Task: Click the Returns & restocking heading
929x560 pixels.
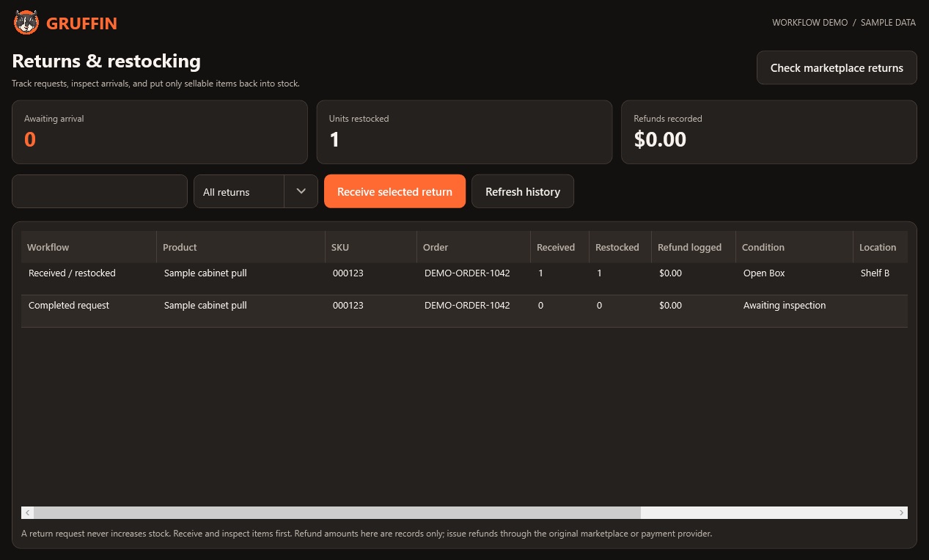Action: (x=106, y=61)
